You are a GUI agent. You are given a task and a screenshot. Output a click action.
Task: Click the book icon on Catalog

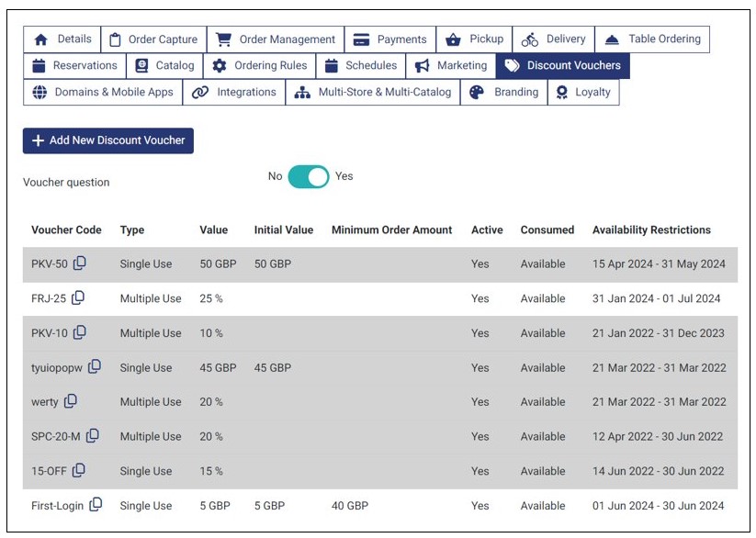[141, 65]
